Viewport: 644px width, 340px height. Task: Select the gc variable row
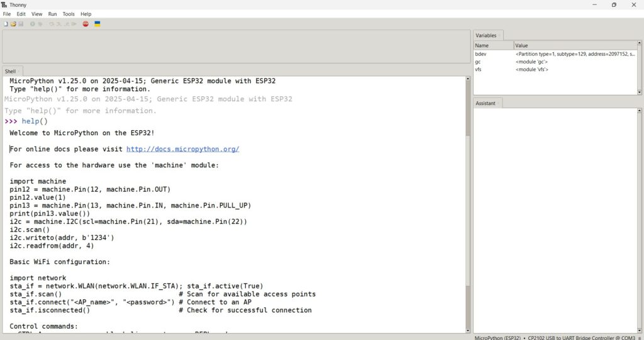click(555, 62)
